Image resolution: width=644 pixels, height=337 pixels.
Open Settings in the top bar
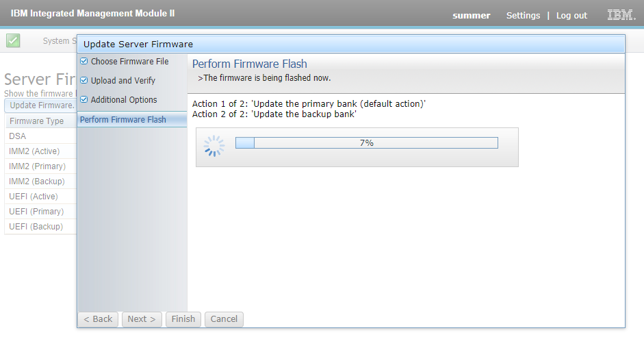pos(523,16)
